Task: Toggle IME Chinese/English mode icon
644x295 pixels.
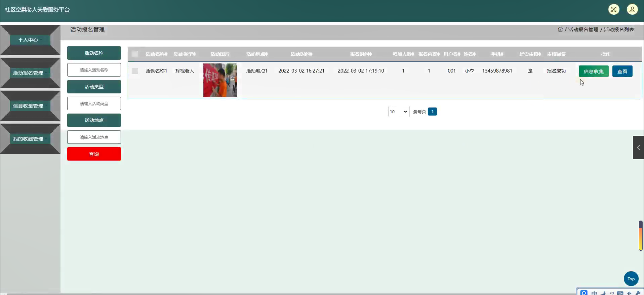Action: click(594, 293)
